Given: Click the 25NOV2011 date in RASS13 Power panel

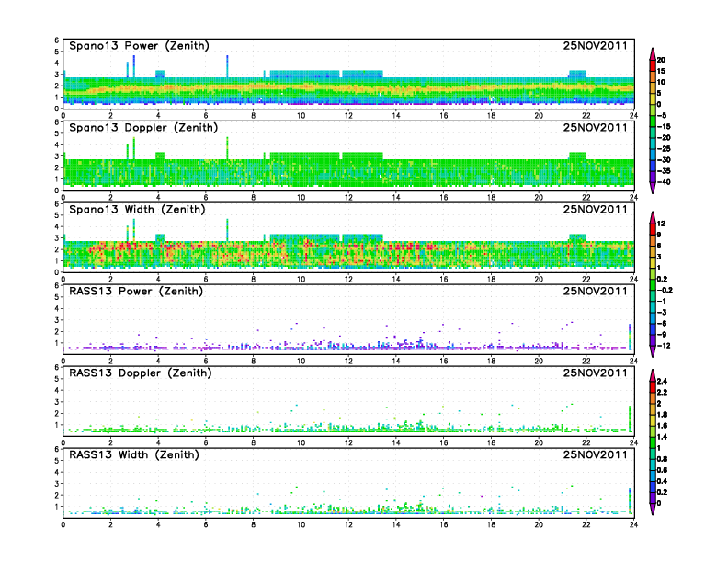Looking at the screenshot, I should (x=596, y=292).
